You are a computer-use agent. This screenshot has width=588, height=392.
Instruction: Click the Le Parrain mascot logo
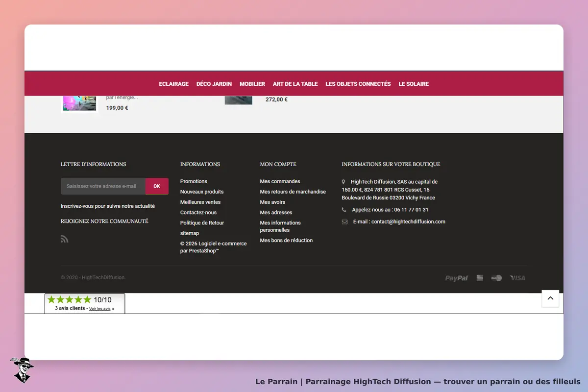click(x=22, y=370)
